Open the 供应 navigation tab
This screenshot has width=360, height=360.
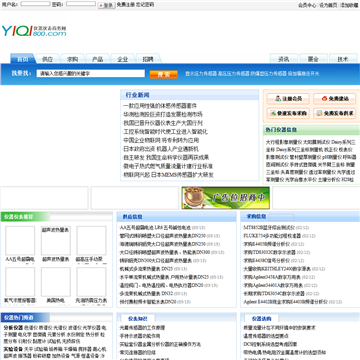47,59
